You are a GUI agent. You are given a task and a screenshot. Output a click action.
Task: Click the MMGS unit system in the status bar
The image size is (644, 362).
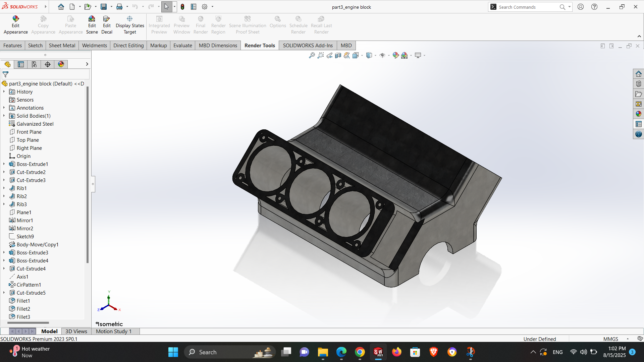pos(610,339)
